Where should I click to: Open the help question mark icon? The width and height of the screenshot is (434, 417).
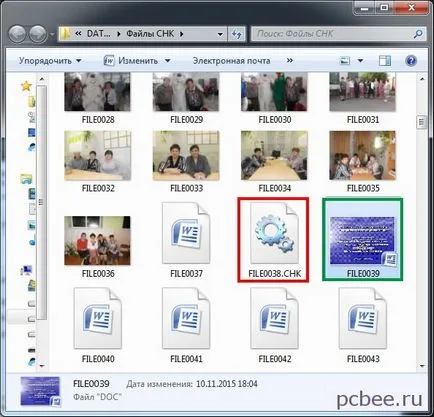click(411, 61)
